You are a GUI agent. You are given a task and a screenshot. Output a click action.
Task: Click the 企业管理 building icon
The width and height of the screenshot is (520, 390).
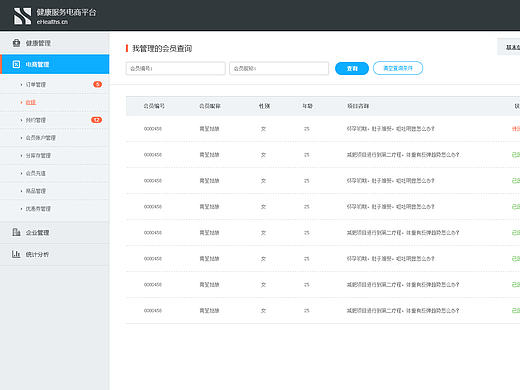tap(16, 232)
